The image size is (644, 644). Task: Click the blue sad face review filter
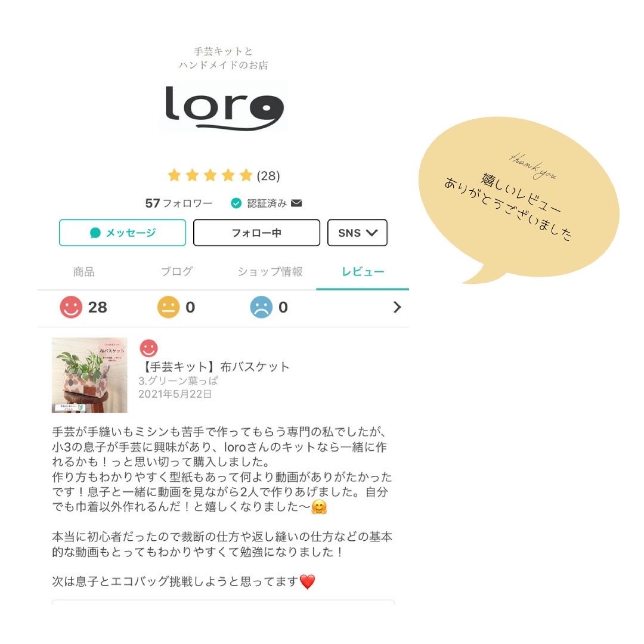[x=269, y=307]
